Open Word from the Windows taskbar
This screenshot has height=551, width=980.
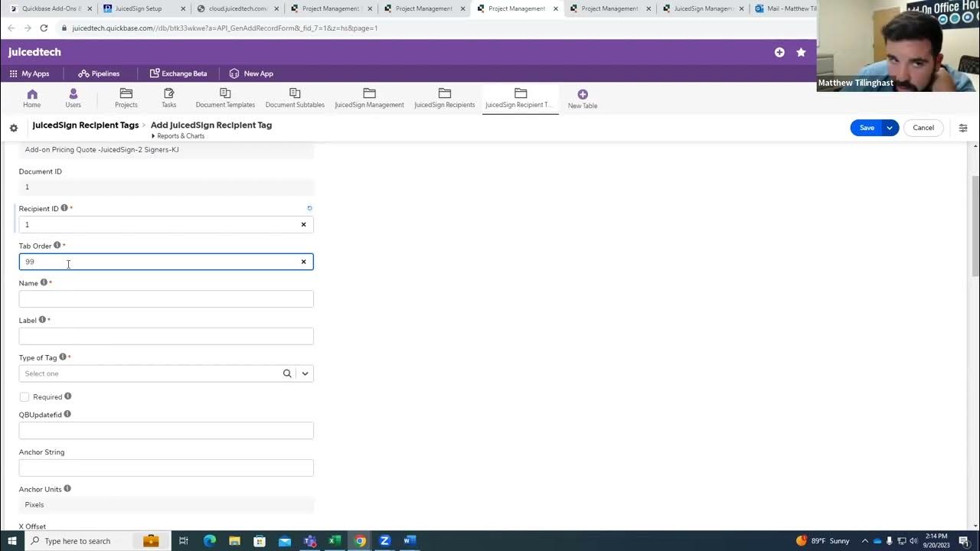pyautogui.click(x=409, y=541)
